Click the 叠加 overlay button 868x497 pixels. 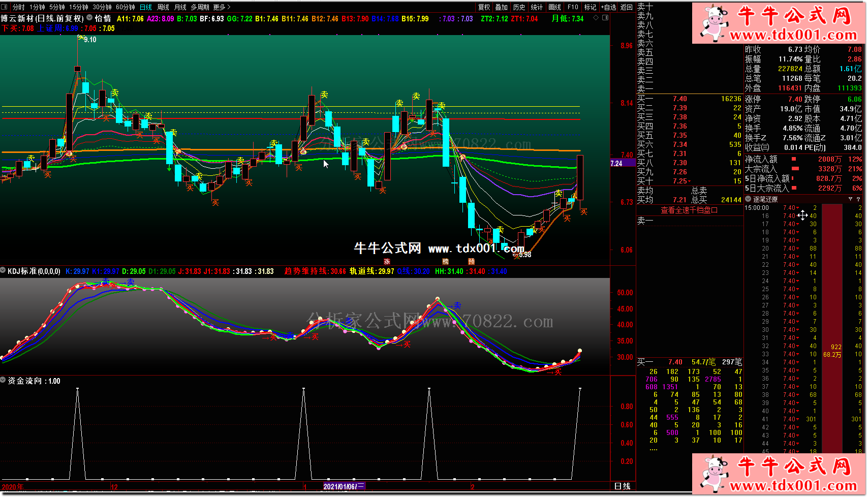(x=502, y=7)
